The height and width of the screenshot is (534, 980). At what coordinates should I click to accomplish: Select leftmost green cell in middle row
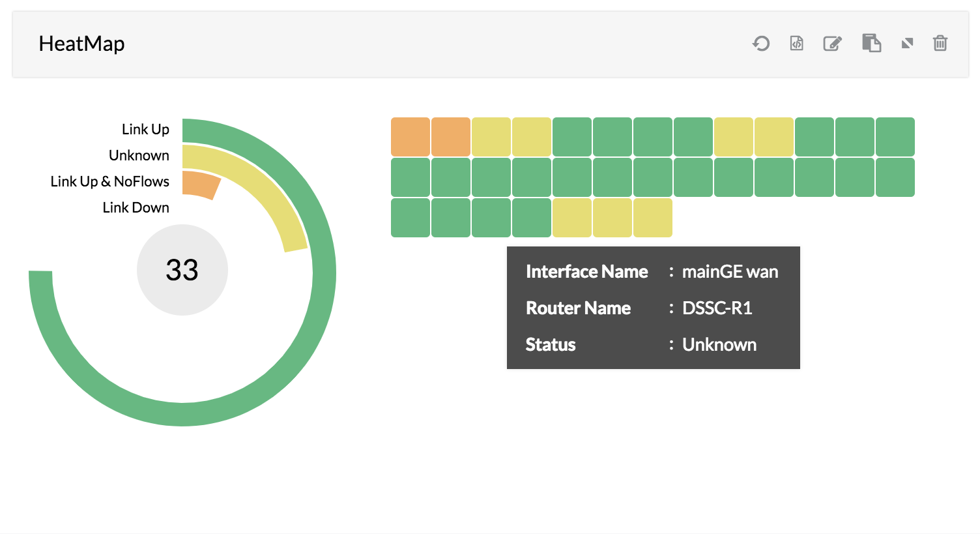pos(411,177)
